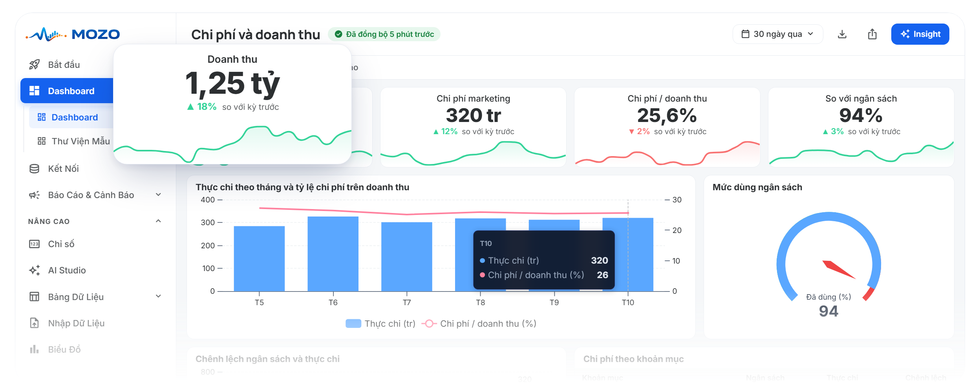Click the Chỉ số 123 icon
This screenshot has height=384, width=980.
click(x=35, y=244)
